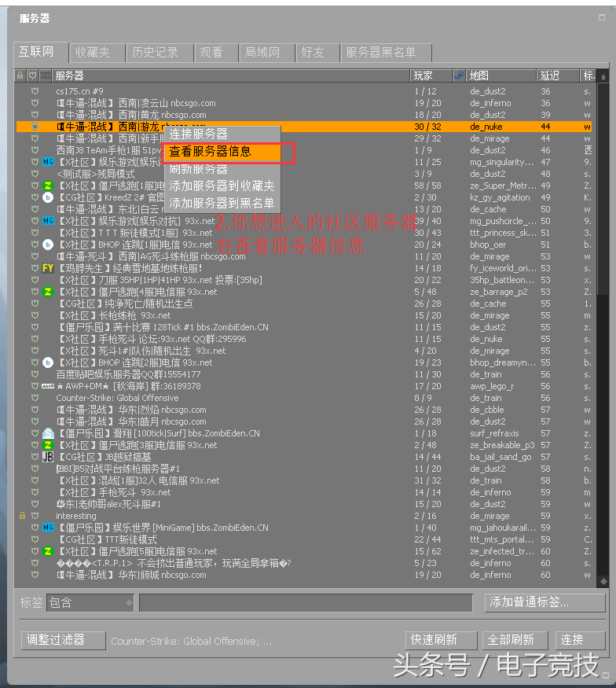
Task: Click the FY icon beside 鸡脖先生 server
Action: tap(47, 268)
